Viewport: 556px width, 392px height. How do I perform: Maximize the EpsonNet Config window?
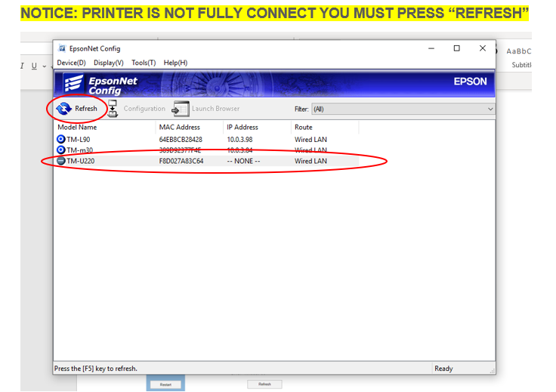(x=457, y=48)
